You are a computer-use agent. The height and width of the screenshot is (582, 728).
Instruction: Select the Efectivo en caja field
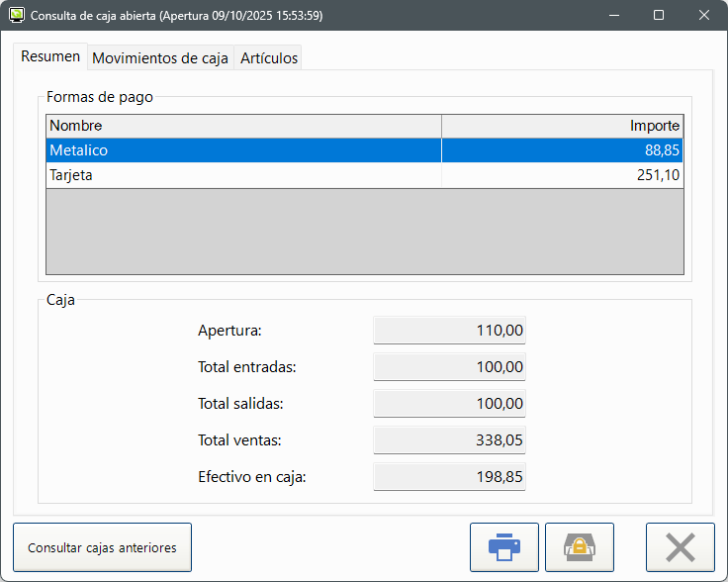449,477
